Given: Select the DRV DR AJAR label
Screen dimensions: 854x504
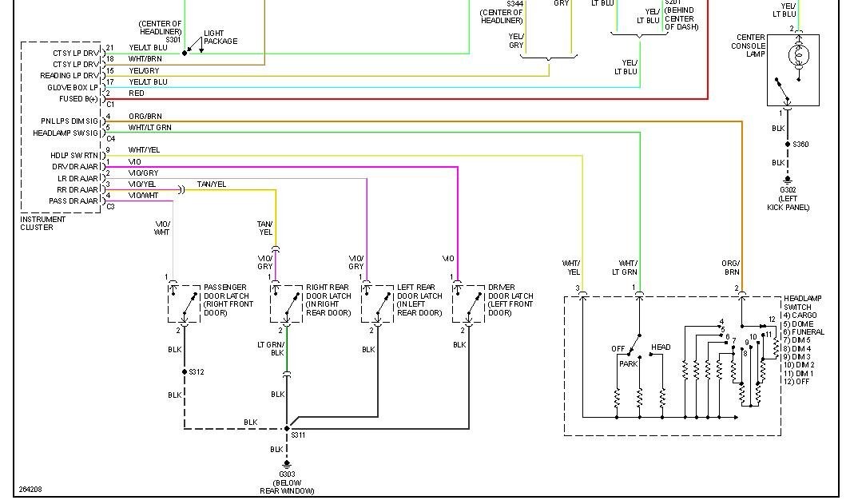Looking at the screenshot, I should [x=75, y=167].
